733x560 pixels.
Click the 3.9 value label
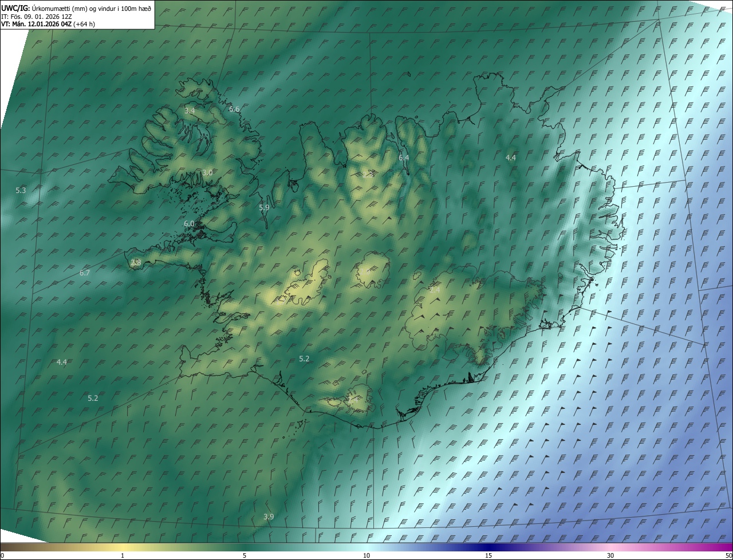point(269,516)
